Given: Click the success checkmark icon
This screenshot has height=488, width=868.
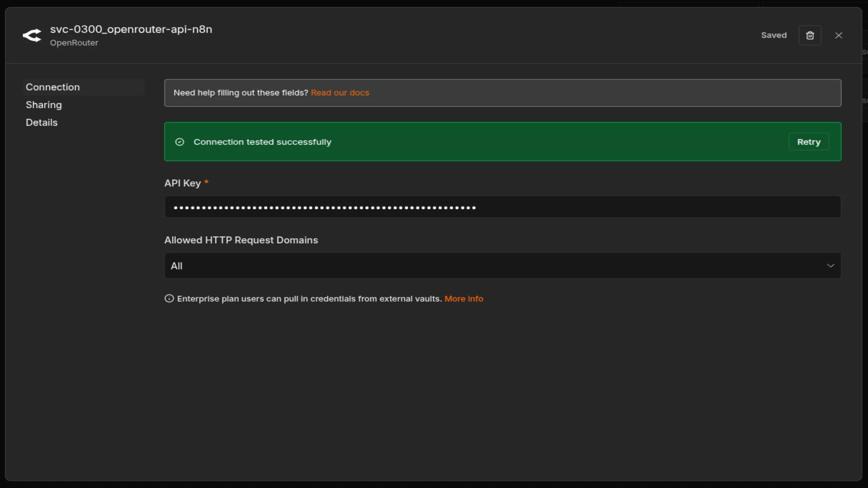Looking at the screenshot, I should 179,142.
